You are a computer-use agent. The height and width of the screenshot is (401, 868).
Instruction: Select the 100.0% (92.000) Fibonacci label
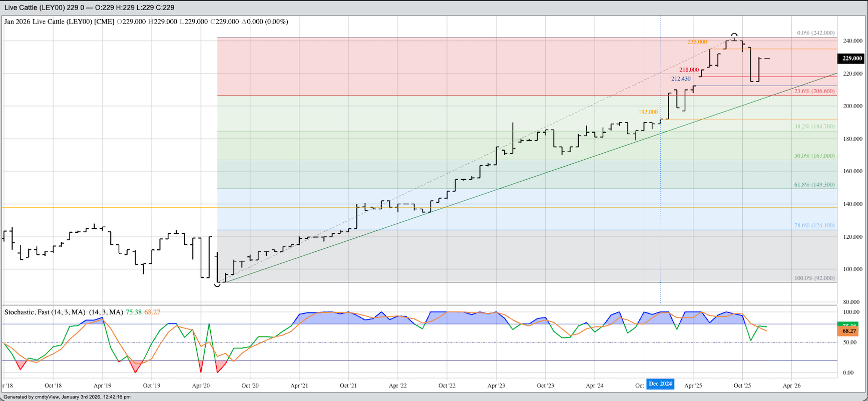pyautogui.click(x=814, y=278)
